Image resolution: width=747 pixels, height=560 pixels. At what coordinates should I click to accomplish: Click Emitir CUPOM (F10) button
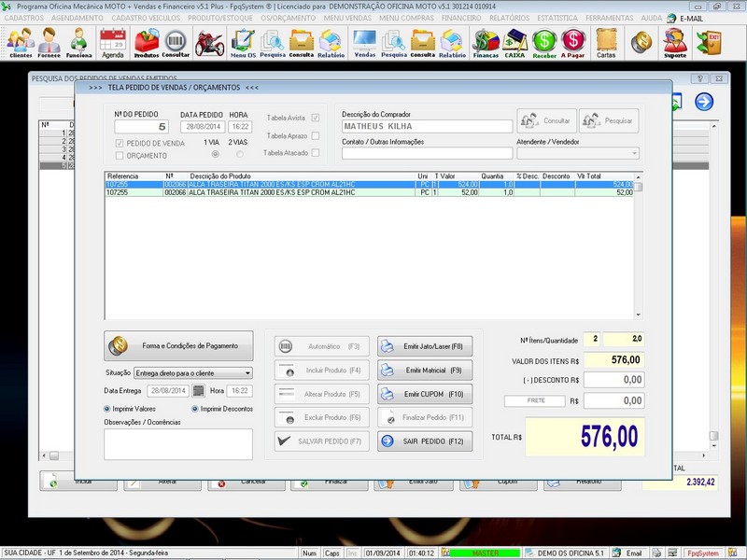[425, 394]
